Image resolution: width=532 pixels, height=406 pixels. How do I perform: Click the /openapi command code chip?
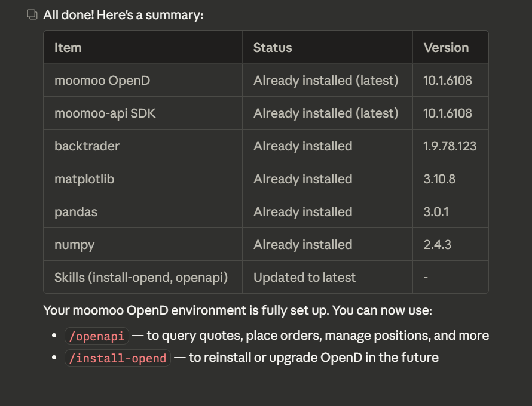pos(97,336)
